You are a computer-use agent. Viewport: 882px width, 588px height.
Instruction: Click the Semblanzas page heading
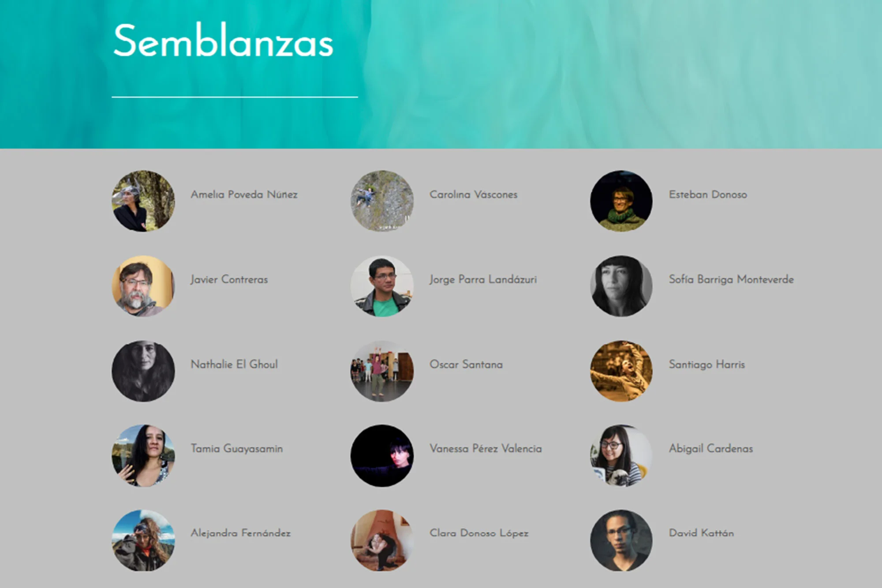223,41
